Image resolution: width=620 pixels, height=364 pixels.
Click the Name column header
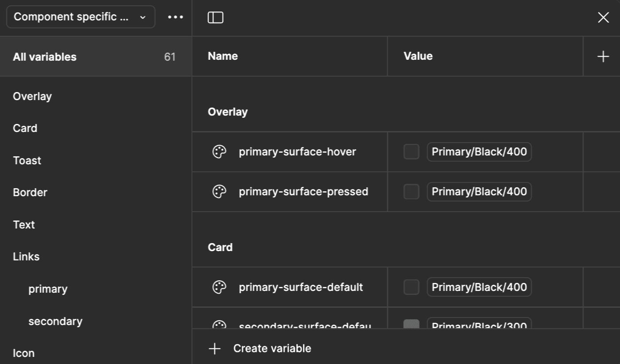pos(223,56)
